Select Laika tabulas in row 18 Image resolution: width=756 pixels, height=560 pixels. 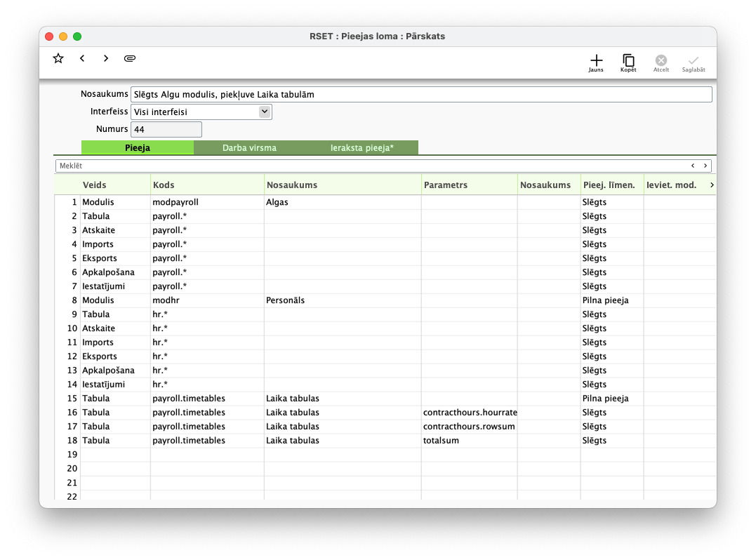click(343, 441)
